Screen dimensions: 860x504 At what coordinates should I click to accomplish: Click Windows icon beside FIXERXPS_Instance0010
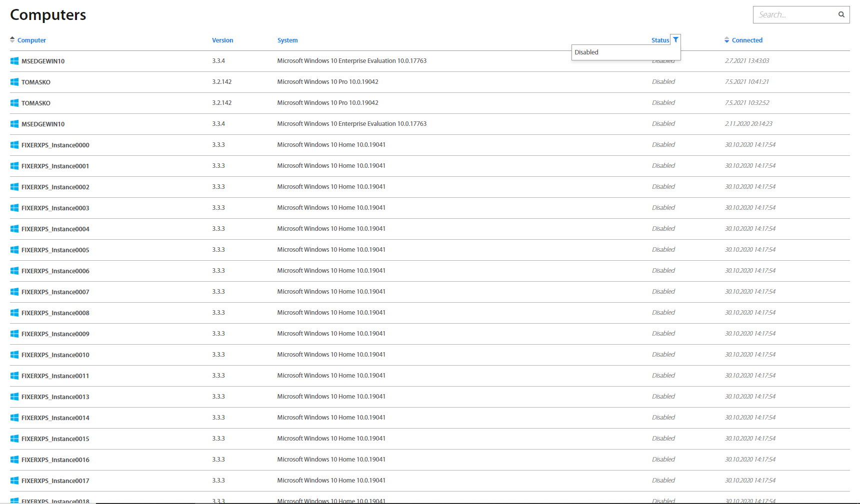click(x=14, y=355)
